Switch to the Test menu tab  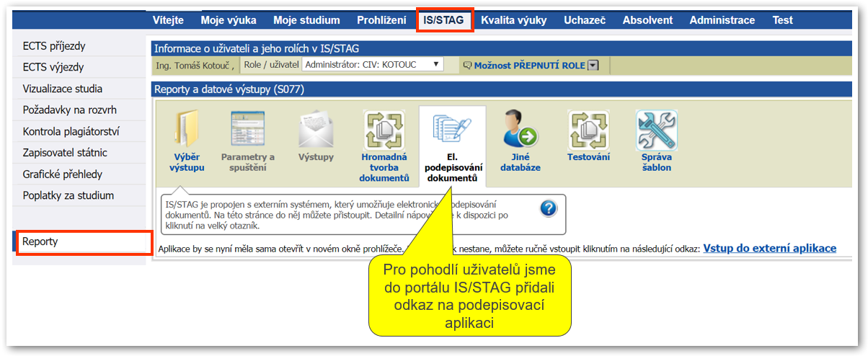tap(782, 20)
